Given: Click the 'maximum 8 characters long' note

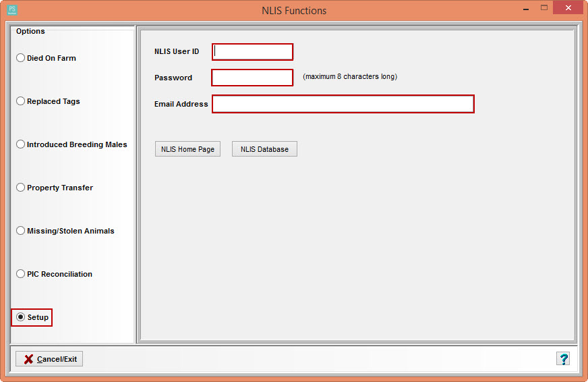Looking at the screenshot, I should tap(350, 76).
